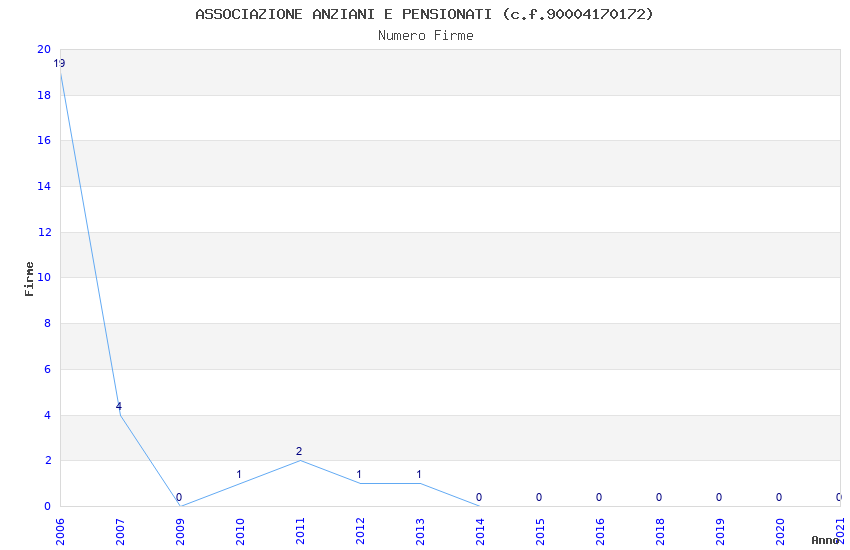
Task: Click the y-axis tick label 10
Action: [x=44, y=277]
